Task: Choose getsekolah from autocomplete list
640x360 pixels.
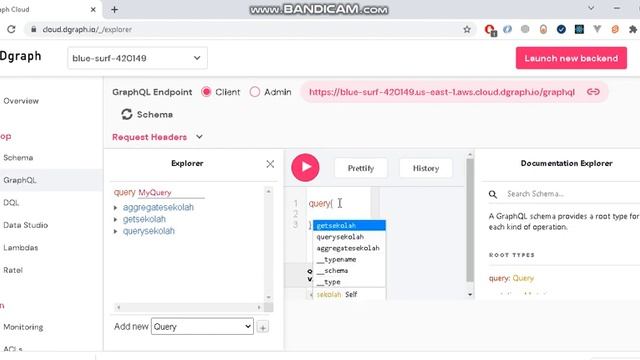Action: pos(349,225)
